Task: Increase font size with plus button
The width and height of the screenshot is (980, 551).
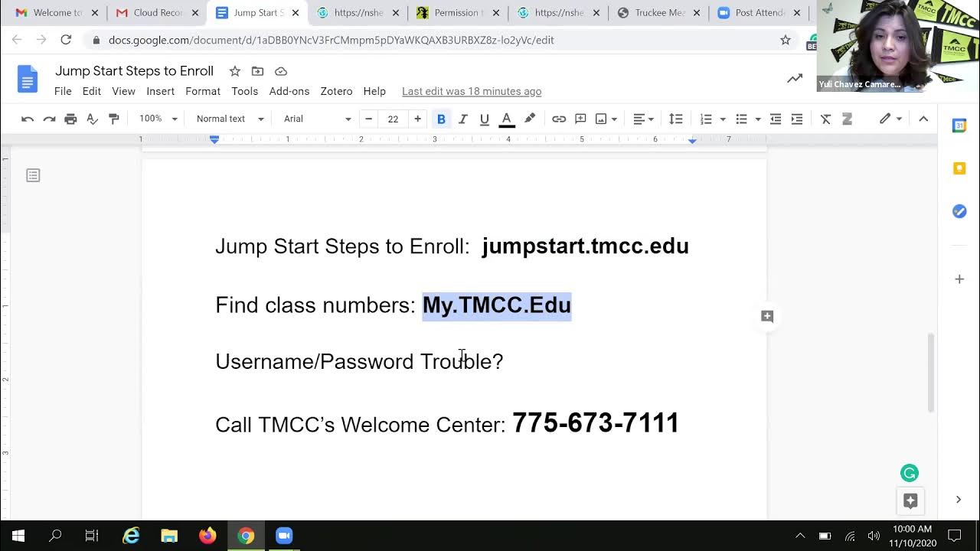Action: [417, 119]
